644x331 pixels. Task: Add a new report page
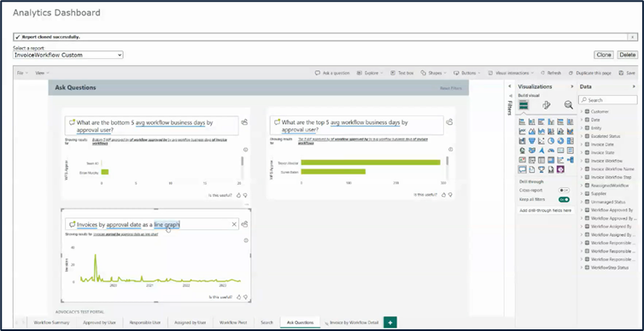point(389,322)
